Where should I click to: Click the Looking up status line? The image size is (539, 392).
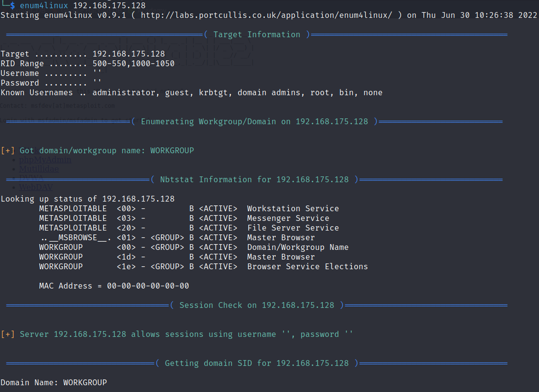(x=88, y=199)
